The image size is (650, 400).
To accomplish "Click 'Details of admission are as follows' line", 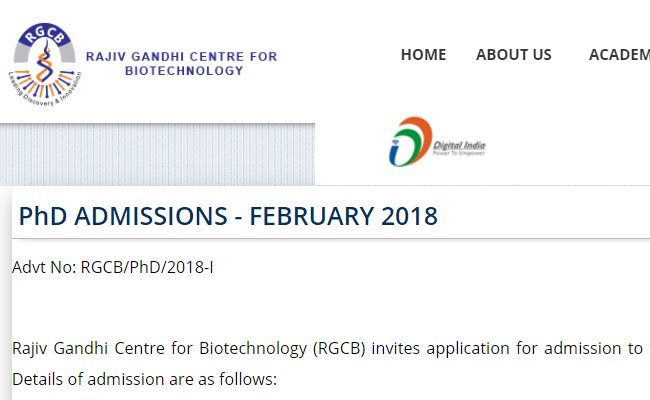I will tap(143, 381).
